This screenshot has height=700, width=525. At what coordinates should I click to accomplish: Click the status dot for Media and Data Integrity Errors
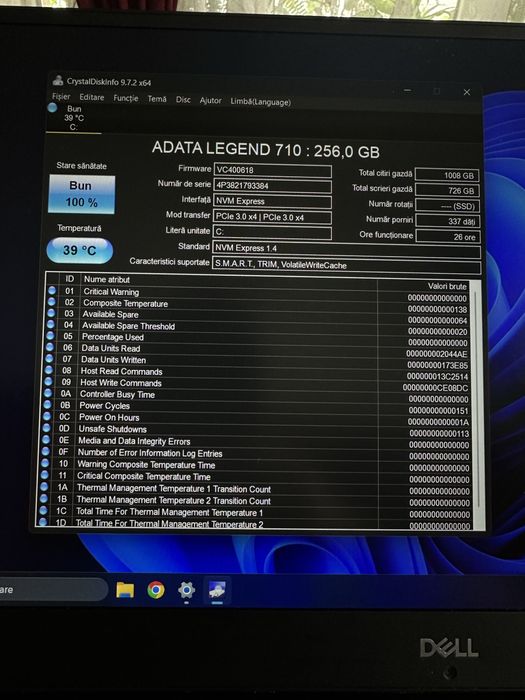[46, 439]
